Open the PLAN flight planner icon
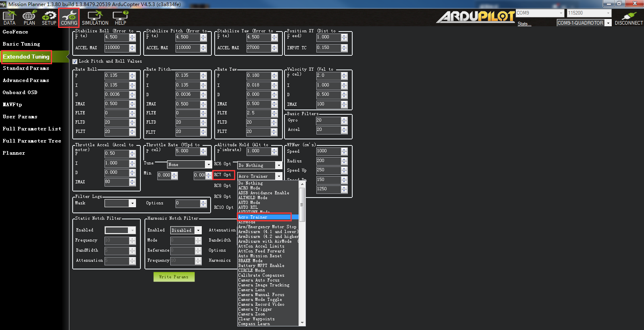The width and height of the screenshot is (644, 330). click(x=29, y=18)
